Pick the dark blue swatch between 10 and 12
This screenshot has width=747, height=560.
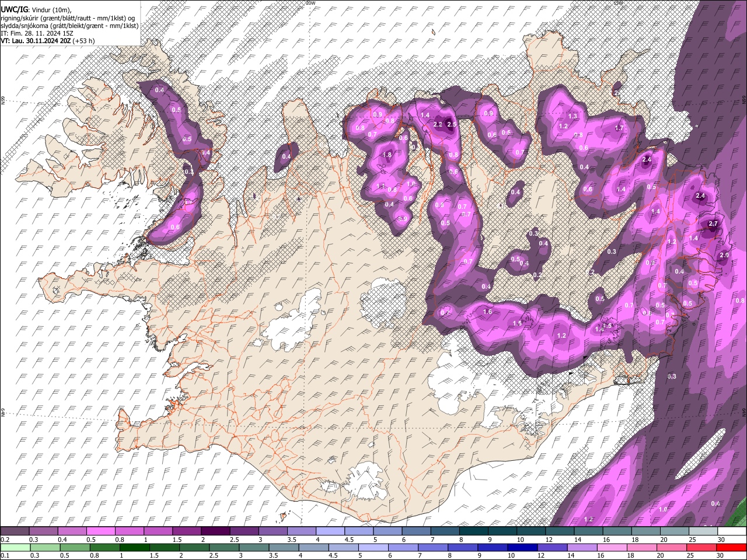(x=521, y=548)
